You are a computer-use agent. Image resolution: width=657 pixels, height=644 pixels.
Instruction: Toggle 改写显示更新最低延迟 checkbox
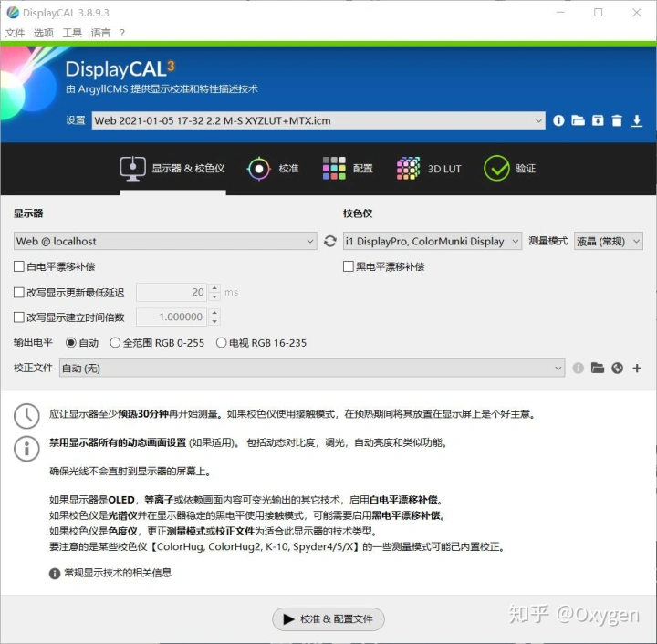(x=19, y=292)
